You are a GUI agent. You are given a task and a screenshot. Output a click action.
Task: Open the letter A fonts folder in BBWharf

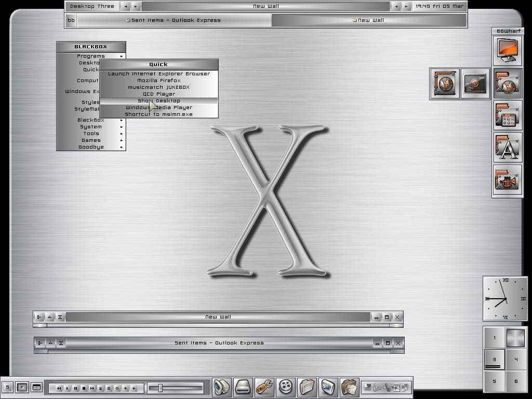[x=508, y=148]
